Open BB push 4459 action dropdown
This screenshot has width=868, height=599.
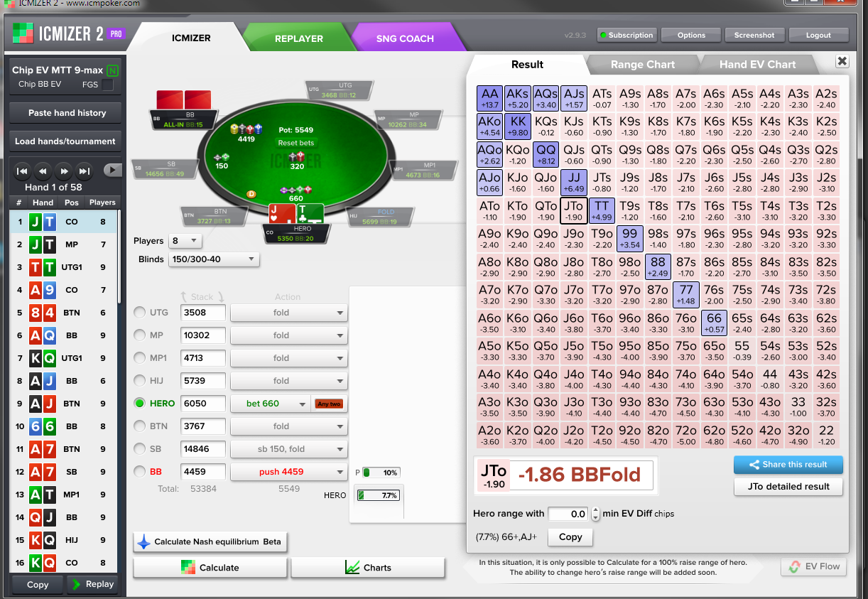(x=288, y=472)
